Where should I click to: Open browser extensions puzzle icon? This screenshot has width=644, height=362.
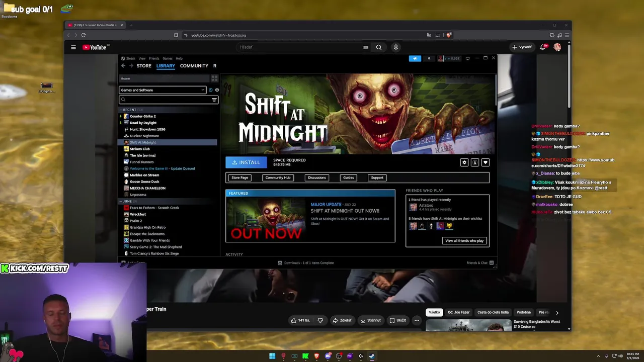[x=552, y=35]
